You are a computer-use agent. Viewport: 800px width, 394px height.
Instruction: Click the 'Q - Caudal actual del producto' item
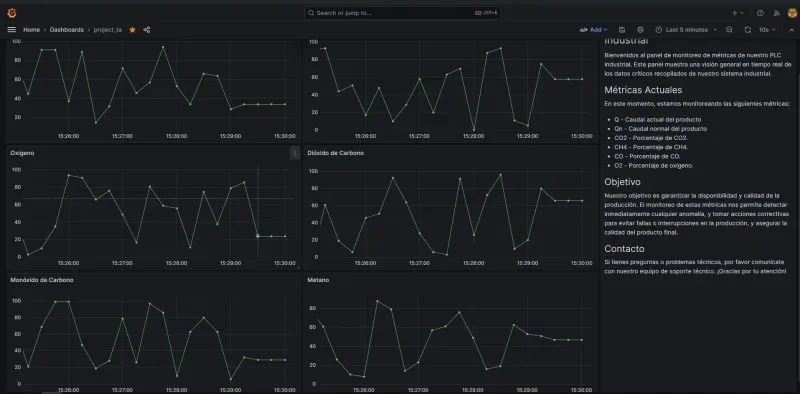click(x=657, y=119)
